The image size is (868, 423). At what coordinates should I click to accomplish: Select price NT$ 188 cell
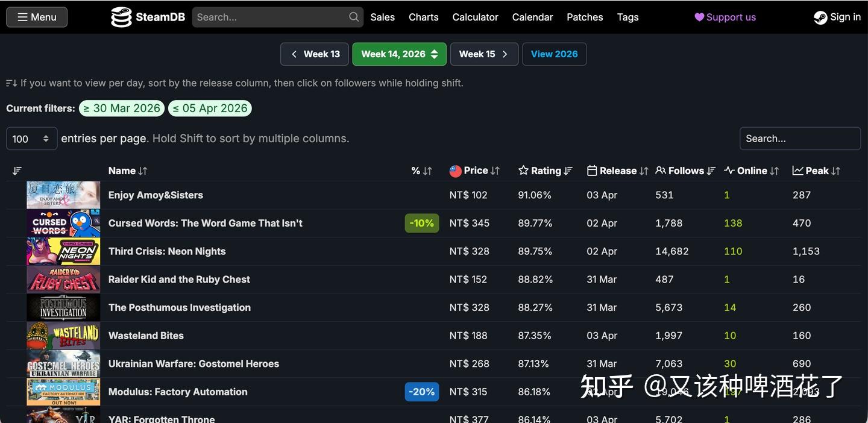tap(468, 336)
